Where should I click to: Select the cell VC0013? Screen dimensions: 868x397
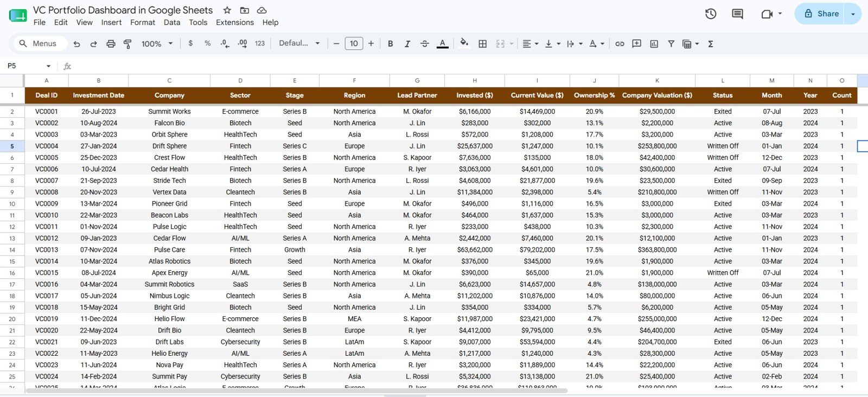point(47,249)
